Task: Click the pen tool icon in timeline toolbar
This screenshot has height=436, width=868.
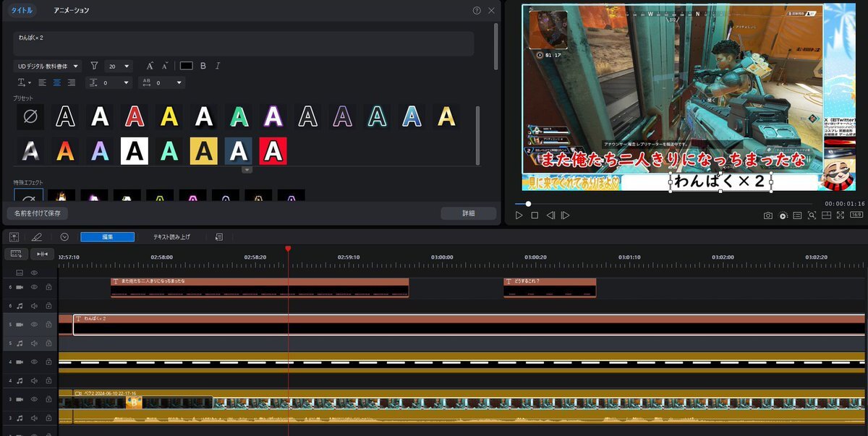Action: click(37, 236)
